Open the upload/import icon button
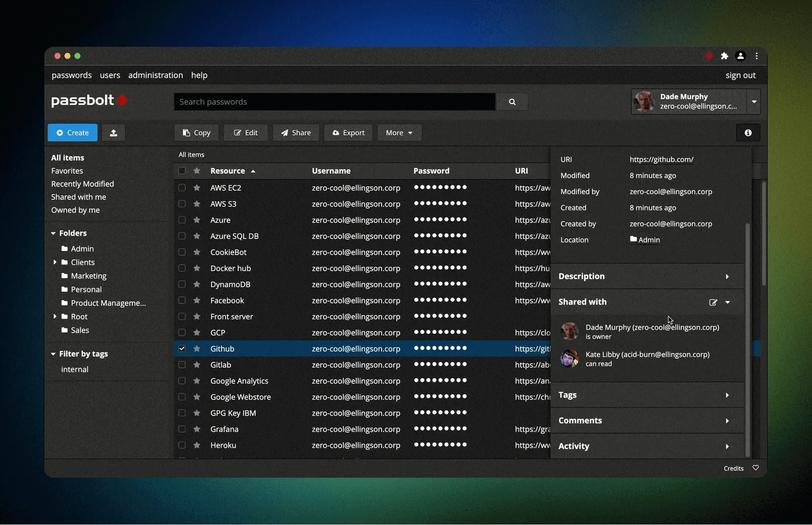The height and width of the screenshot is (525, 812). pyautogui.click(x=114, y=133)
